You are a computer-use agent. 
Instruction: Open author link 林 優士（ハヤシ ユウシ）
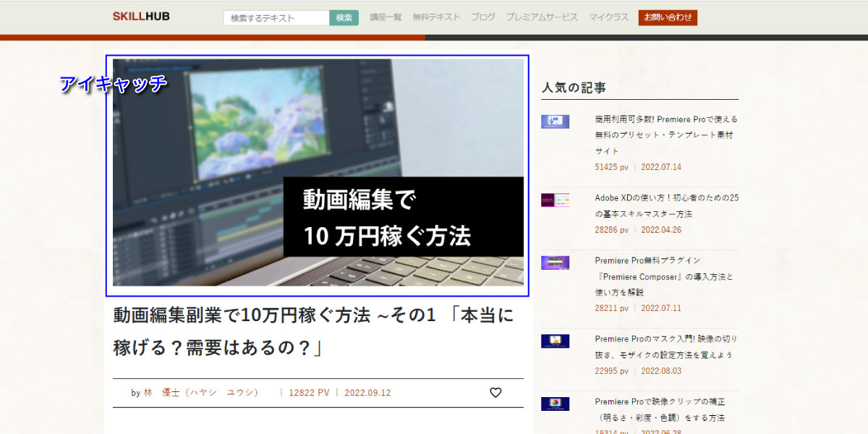[x=200, y=393]
